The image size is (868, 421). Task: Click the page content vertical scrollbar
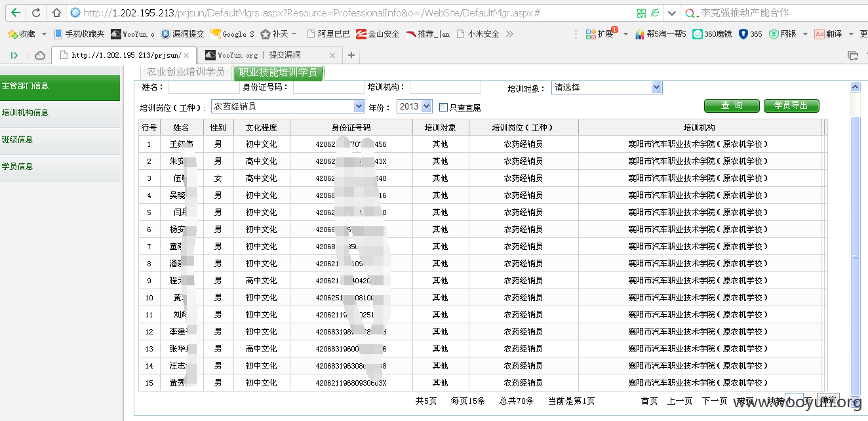tap(855, 256)
